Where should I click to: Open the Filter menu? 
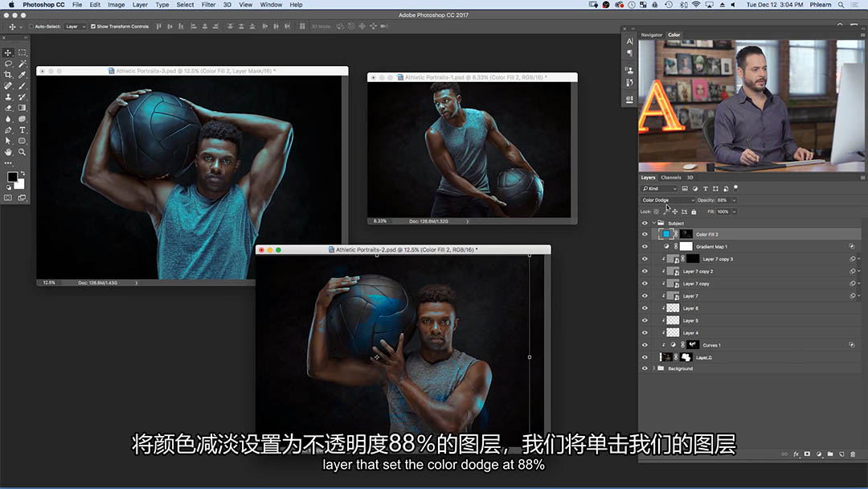pos(208,5)
